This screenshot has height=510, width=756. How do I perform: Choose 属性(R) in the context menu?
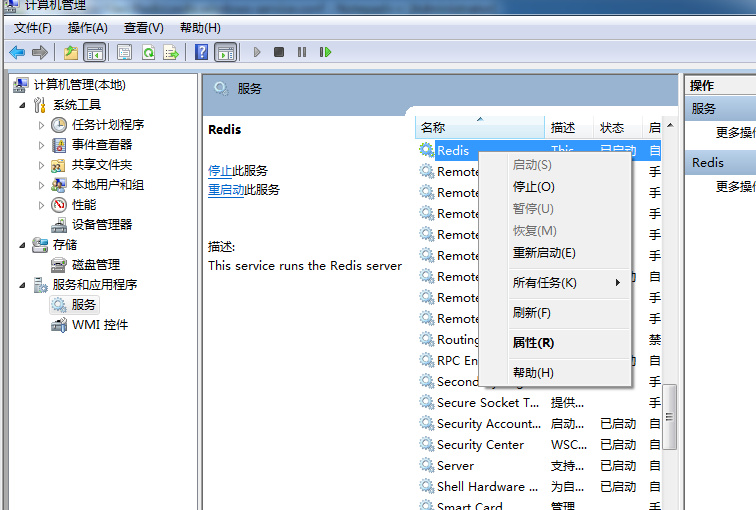[x=569, y=343]
